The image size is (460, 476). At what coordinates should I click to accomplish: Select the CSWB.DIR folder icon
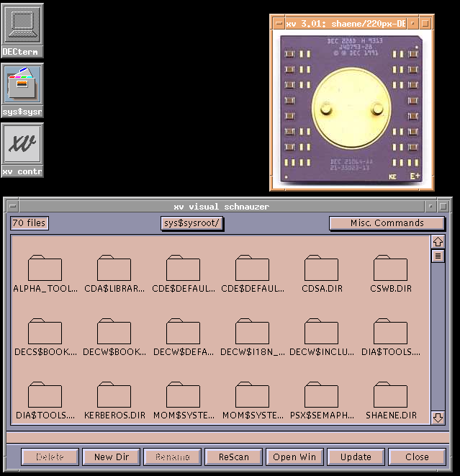click(391, 269)
